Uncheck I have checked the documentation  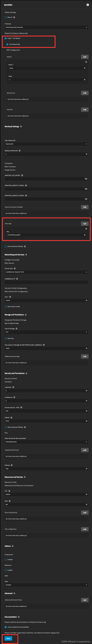tap(6, 627)
